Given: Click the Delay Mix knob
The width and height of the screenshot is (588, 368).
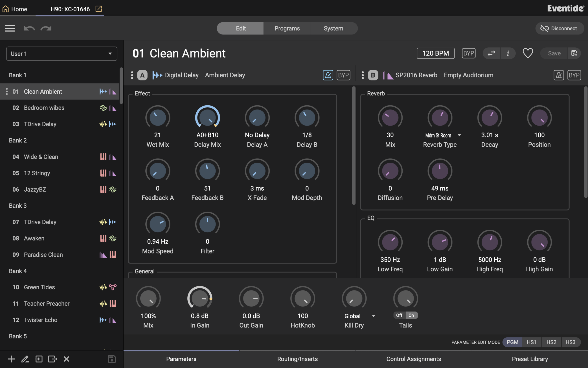Looking at the screenshot, I should (207, 118).
